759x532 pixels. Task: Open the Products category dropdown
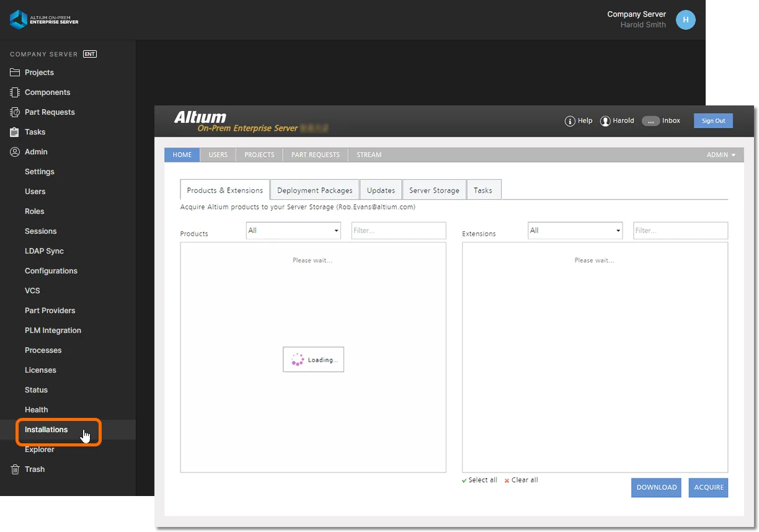[293, 231]
